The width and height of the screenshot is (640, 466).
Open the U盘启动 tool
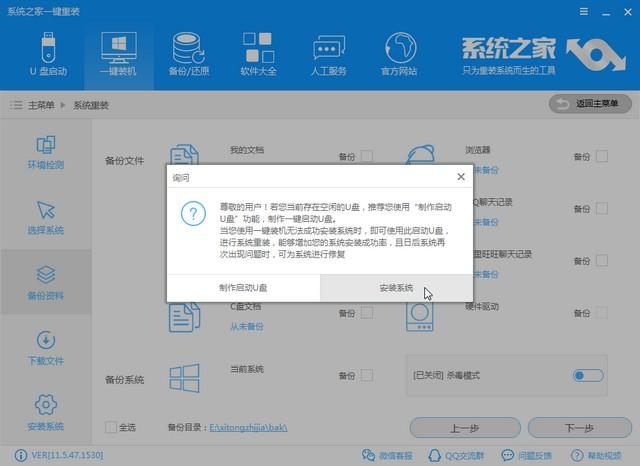pos(48,54)
